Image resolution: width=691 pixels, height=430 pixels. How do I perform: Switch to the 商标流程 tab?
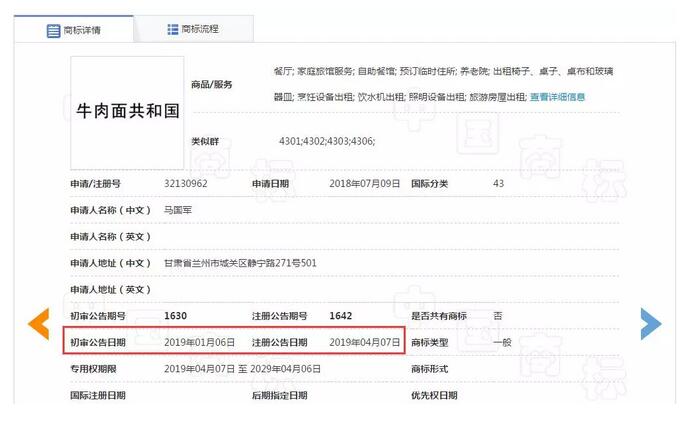pyautogui.click(x=193, y=29)
